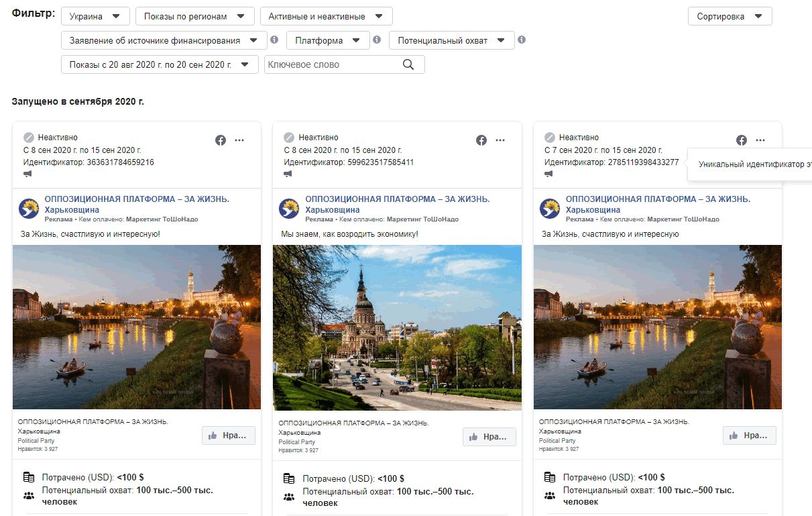The width and height of the screenshot is (812, 516).
Task: Open three-dots menu on first ad card
Action: [x=239, y=140]
